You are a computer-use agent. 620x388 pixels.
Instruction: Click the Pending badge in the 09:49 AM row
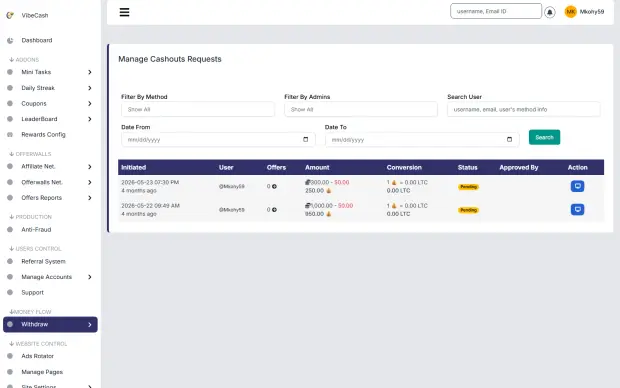point(469,210)
